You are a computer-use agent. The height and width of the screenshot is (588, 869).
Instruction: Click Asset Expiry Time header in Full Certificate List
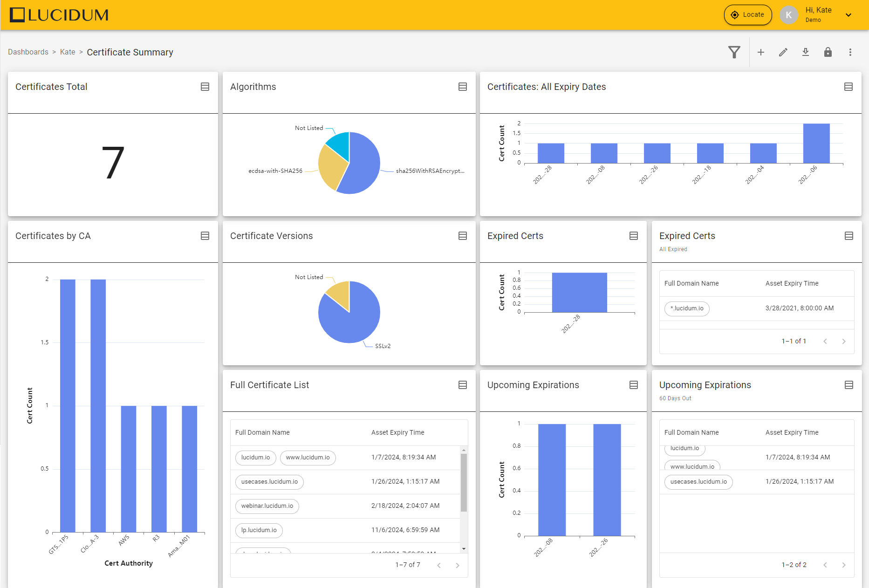[398, 432]
